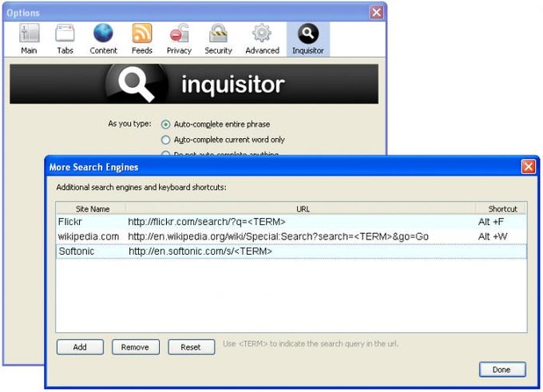Open the Content globe icon pane
Viewport: 543px width, 392px height.
103,39
